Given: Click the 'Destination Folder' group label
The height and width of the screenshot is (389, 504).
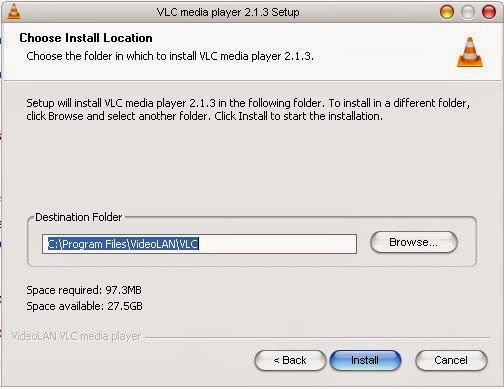Looking at the screenshot, I should [x=79, y=217].
